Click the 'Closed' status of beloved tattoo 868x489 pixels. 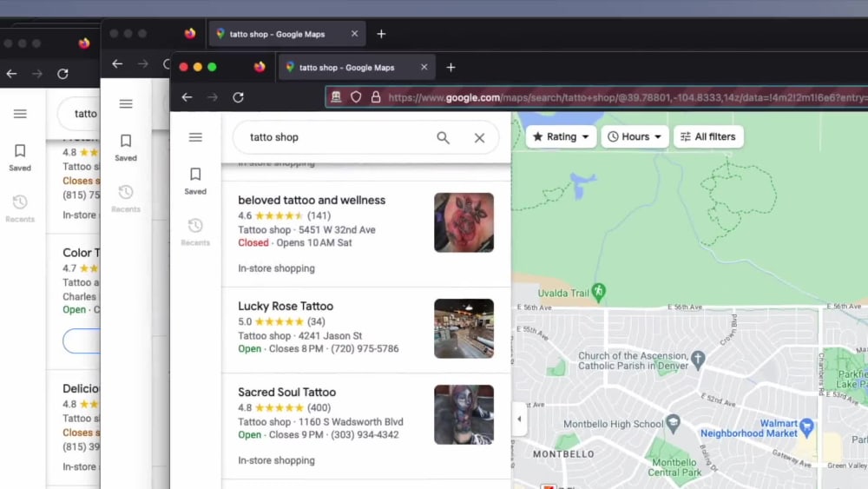click(253, 242)
